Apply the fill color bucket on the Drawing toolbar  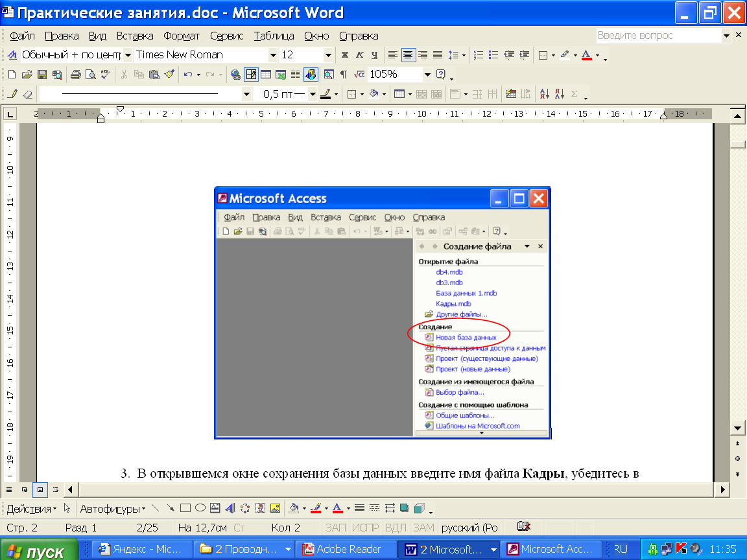point(294,509)
